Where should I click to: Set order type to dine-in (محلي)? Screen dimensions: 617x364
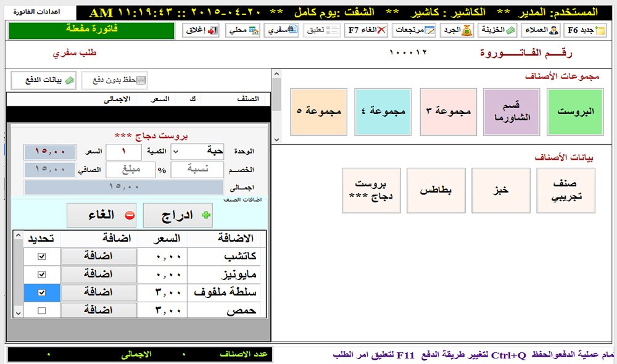(x=244, y=30)
